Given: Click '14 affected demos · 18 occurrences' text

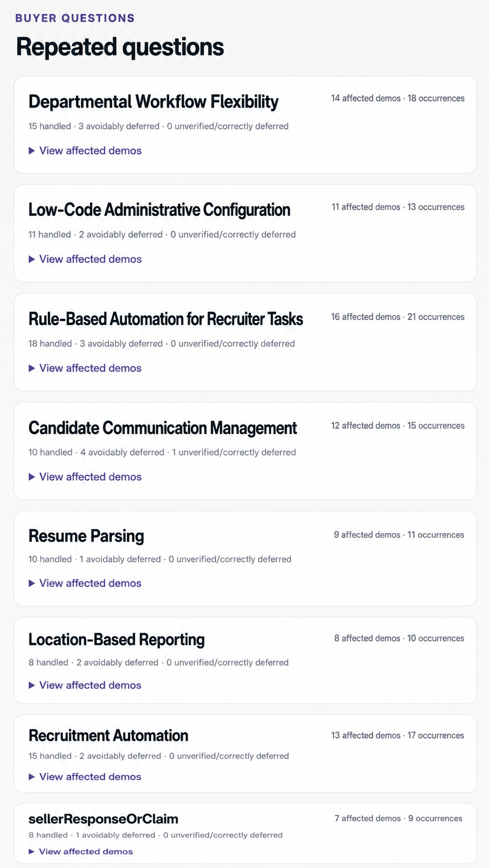Looking at the screenshot, I should (x=398, y=98).
